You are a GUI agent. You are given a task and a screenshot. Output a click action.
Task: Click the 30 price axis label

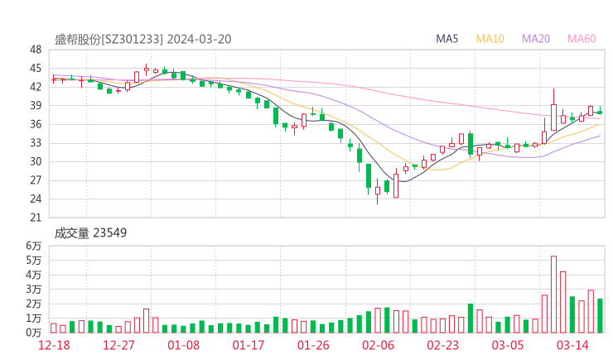(36, 161)
